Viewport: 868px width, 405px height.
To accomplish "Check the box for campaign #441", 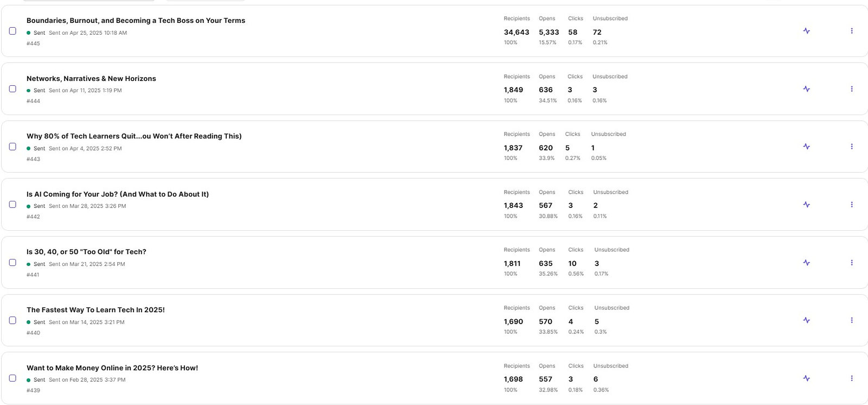I will click(x=12, y=263).
